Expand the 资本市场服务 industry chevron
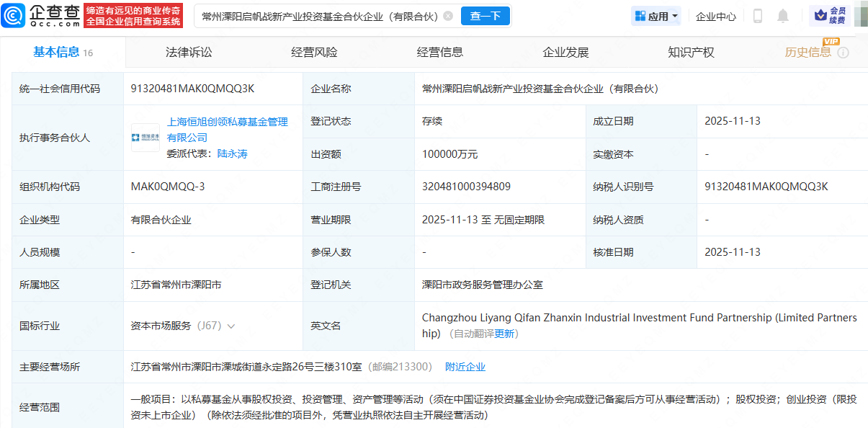The width and height of the screenshot is (868, 428). (x=231, y=326)
